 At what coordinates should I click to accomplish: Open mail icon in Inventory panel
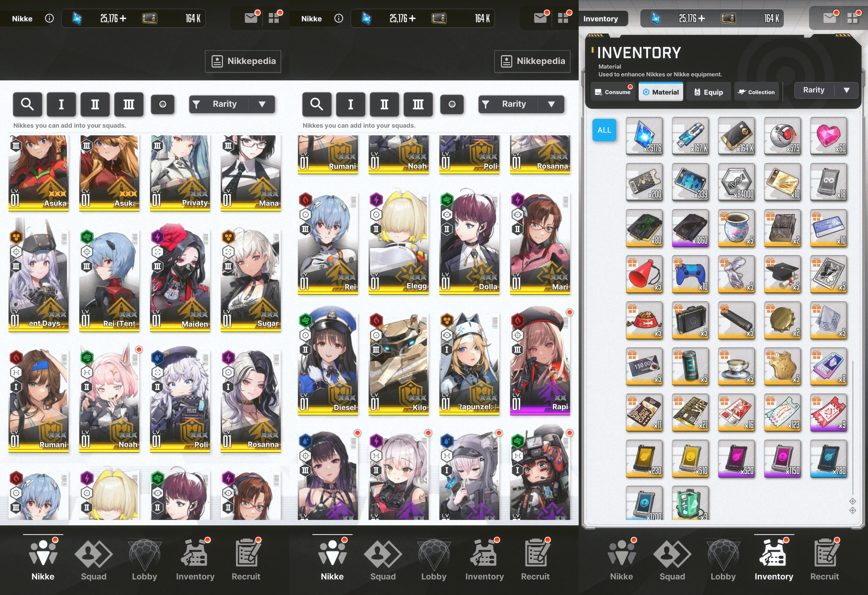click(x=830, y=18)
